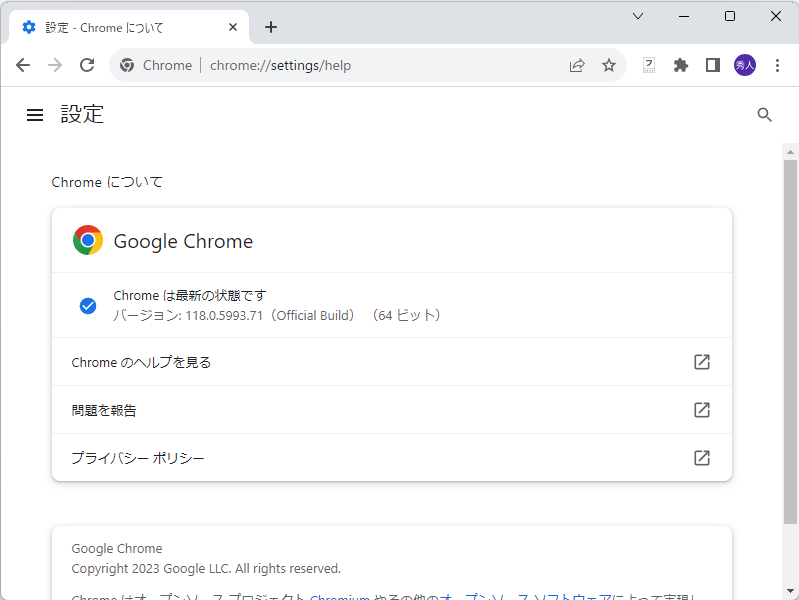
Task: Open the extension icon beside puzzle piece
Action: click(x=649, y=65)
